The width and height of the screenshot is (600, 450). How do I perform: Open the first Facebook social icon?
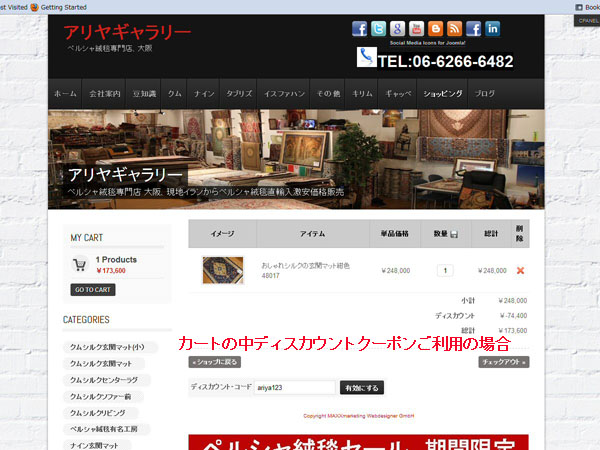pos(360,29)
